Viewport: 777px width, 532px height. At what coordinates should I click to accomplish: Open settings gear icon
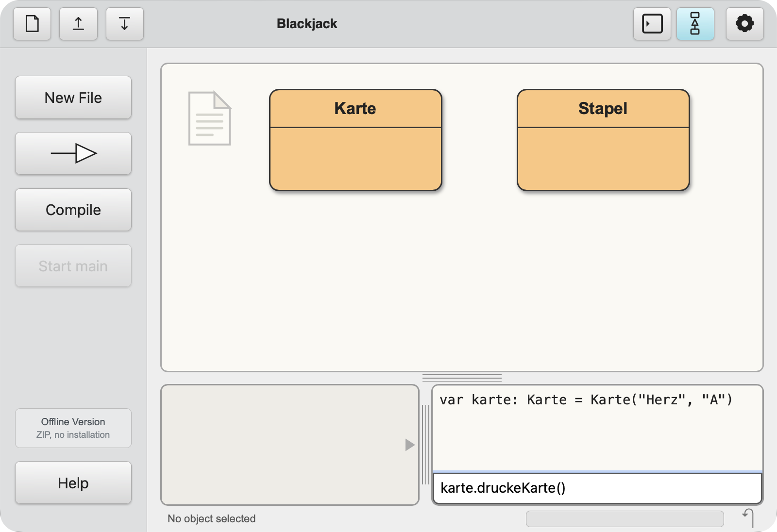tap(744, 24)
